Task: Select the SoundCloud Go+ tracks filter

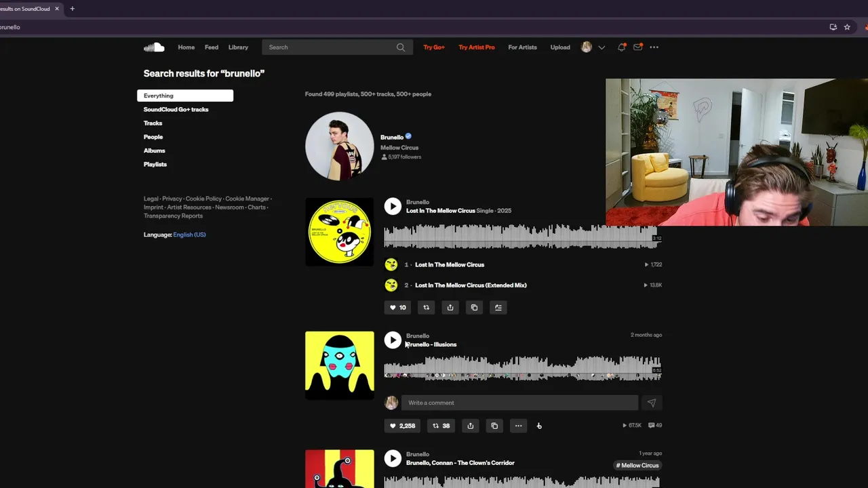Action: click(x=176, y=110)
